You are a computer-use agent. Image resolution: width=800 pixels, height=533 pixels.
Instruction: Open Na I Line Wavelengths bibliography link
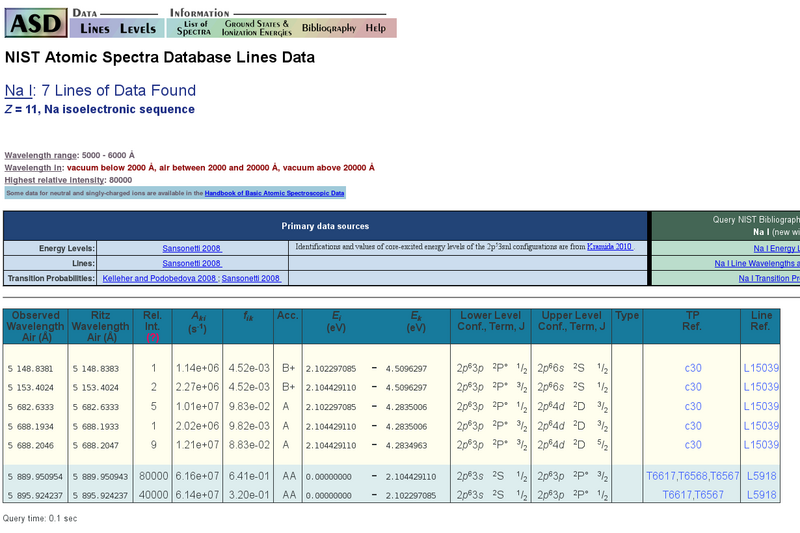point(757,263)
